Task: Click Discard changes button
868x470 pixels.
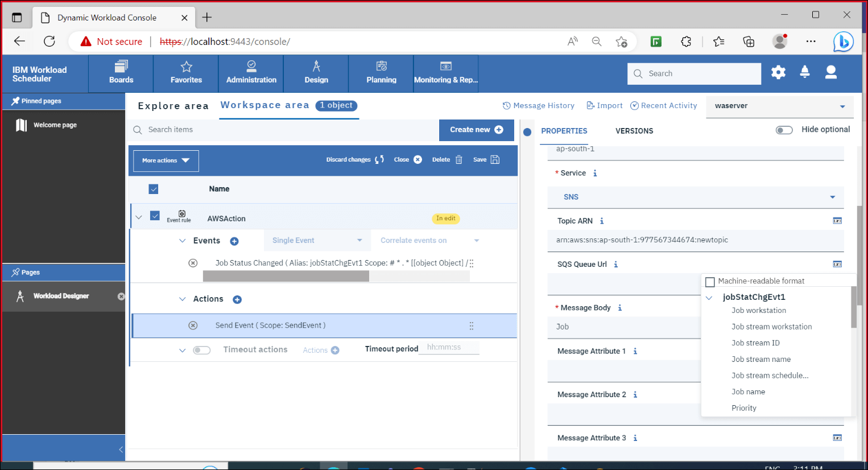Action: coord(355,160)
